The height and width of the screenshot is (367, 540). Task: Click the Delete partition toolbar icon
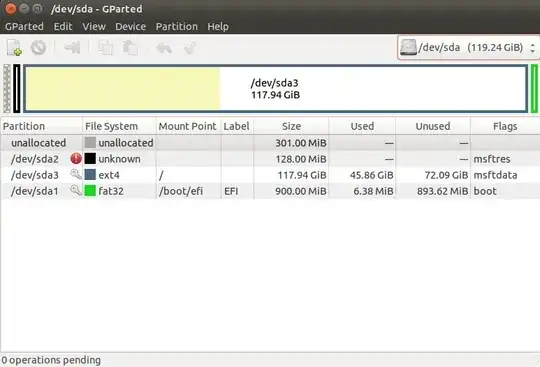38,48
